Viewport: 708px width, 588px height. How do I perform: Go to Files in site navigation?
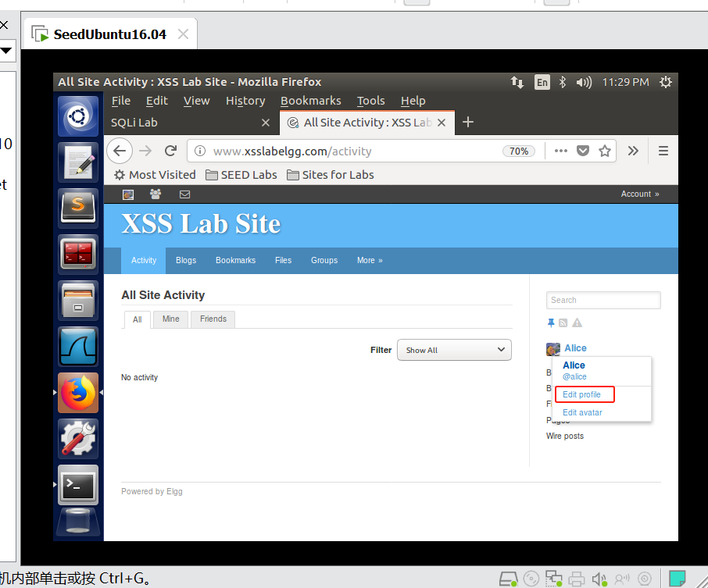pos(283,260)
